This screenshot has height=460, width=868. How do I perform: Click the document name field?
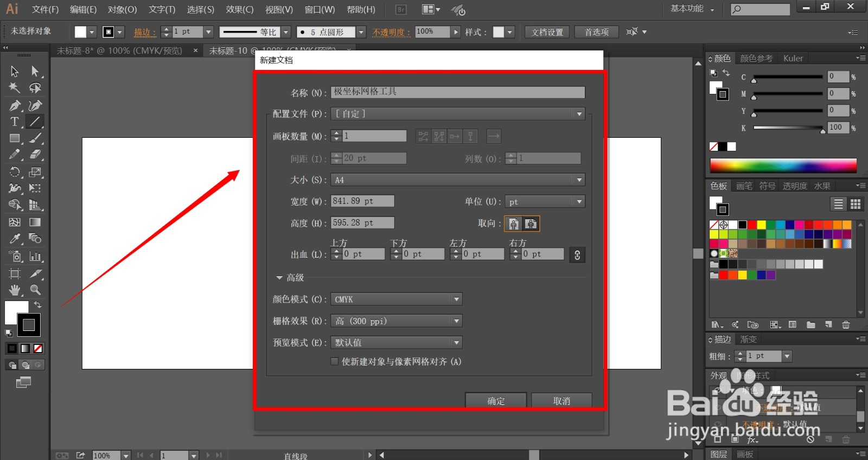(458, 92)
